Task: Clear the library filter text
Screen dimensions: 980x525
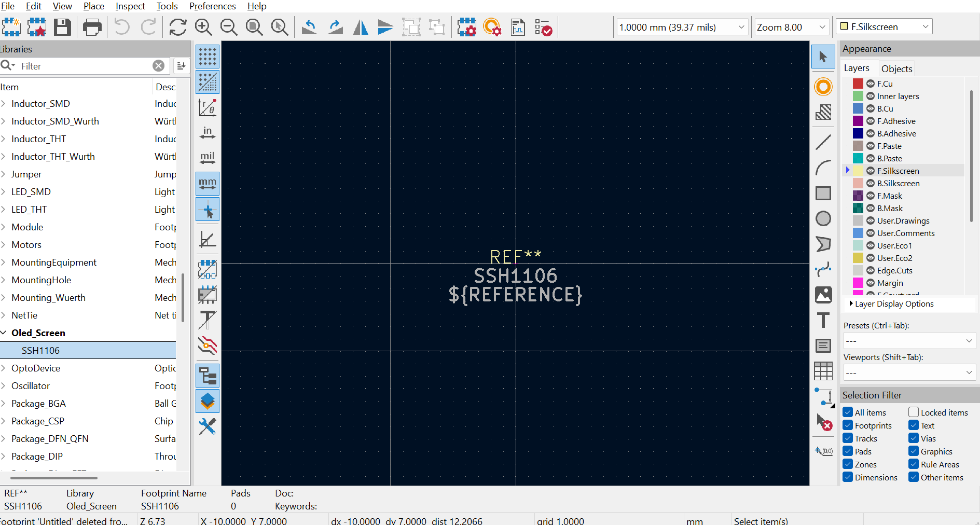Action: point(159,66)
